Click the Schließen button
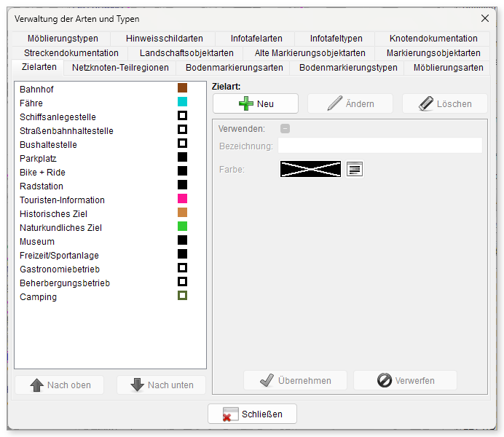The width and height of the screenshot is (504, 437). click(x=252, y=414)
